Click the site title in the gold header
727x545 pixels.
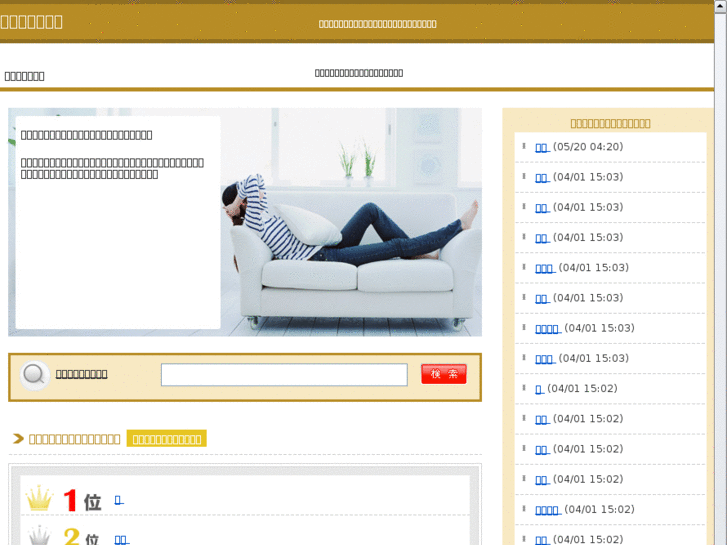[32, 22]
